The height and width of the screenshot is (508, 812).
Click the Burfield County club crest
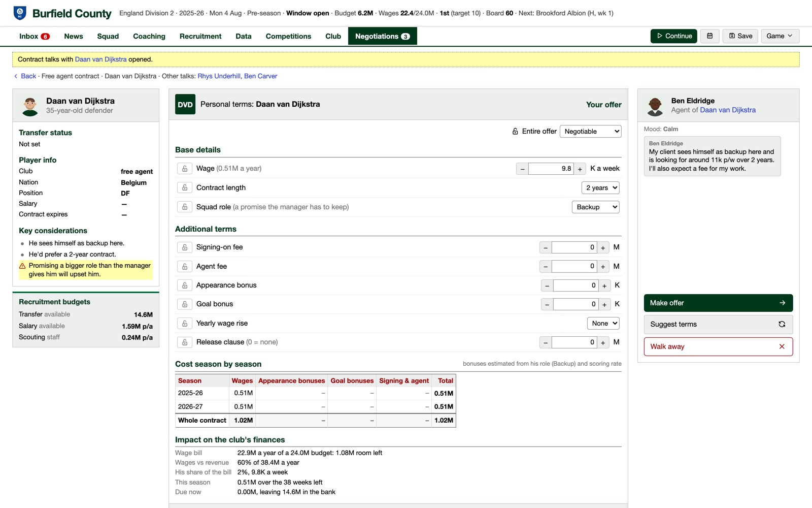[20, 13]
